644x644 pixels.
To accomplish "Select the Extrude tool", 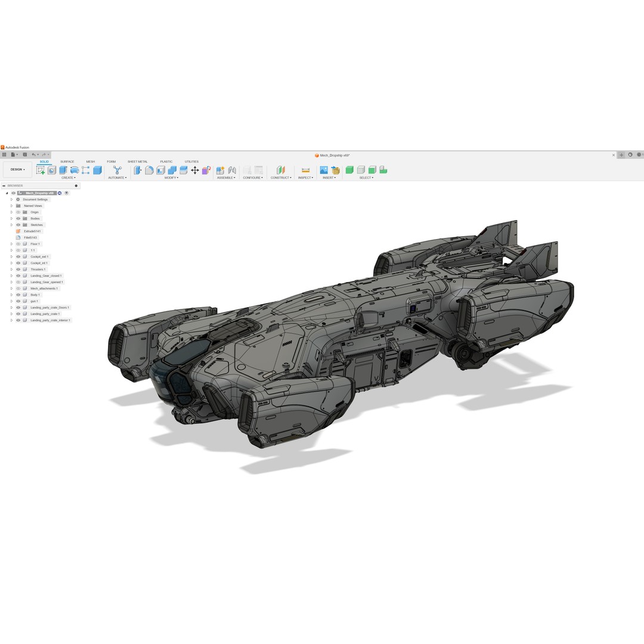I will coord(63,170).
